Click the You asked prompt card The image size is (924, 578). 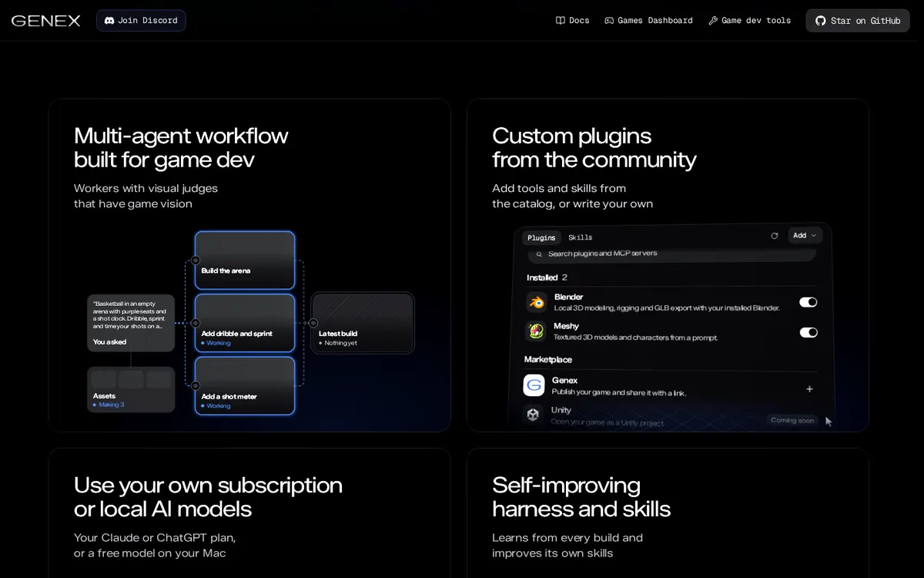pyautogui.click(x=131, y=323)
